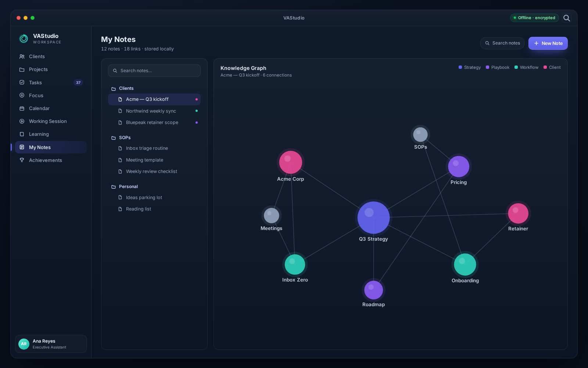Open the Northwind weekly sync note
This screenshot has height=368, width=588.
click(154, 111)
